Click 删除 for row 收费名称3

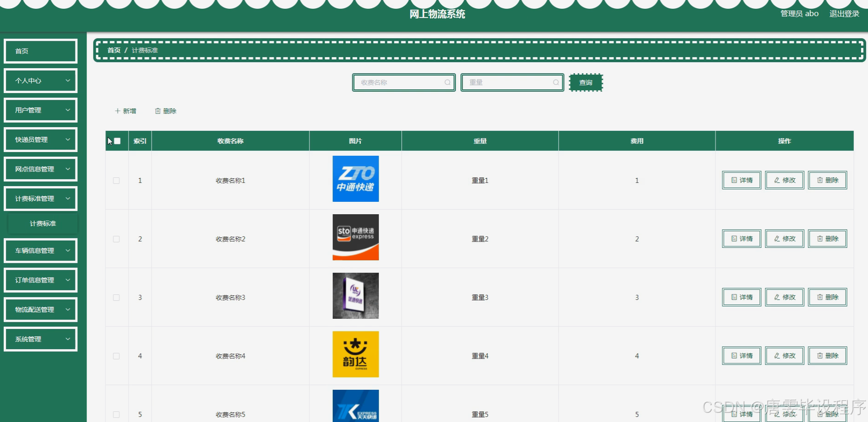point(827,297)
